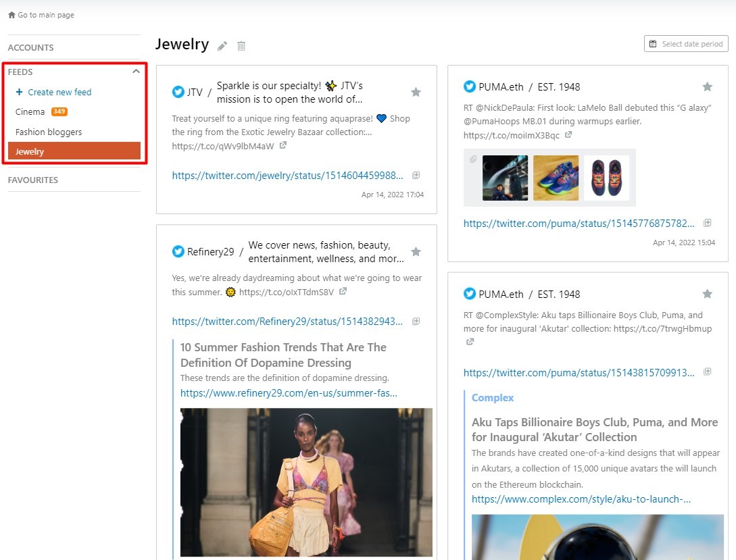Click PUMA.eth name on Akutar post
736x560 pixels.
pyautogui.click(x=501, y=294)
